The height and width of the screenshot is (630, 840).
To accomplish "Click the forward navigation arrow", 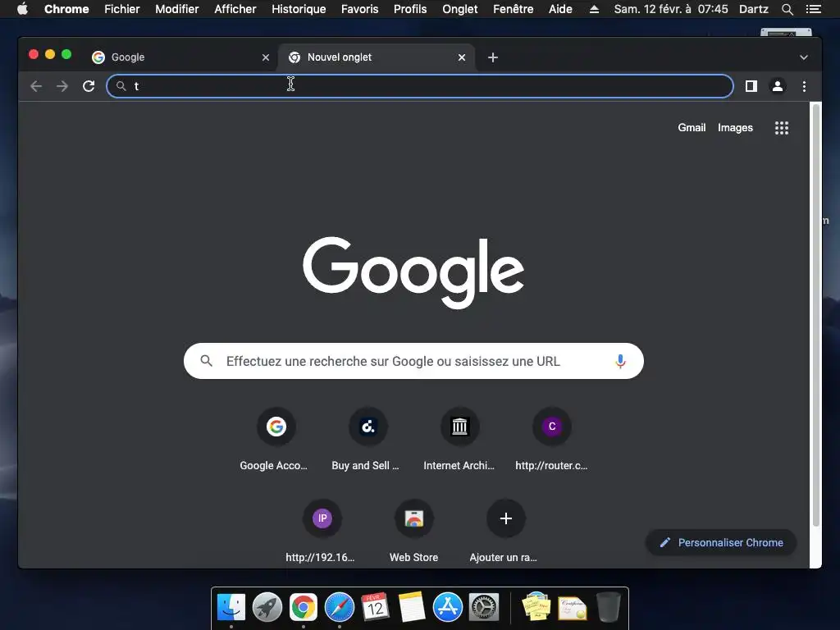I will (x=62, y=86).
